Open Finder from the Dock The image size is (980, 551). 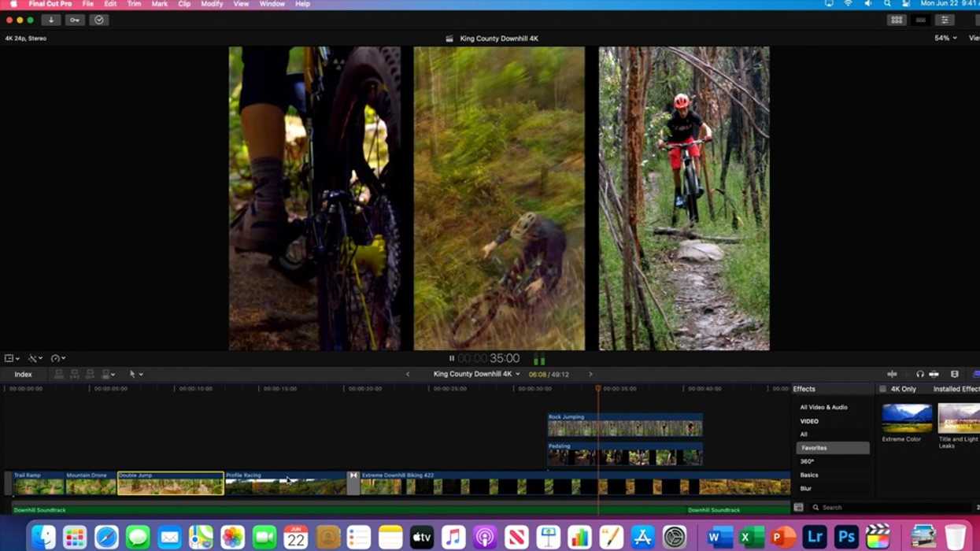pyautogui.click(x=43, y=538)
